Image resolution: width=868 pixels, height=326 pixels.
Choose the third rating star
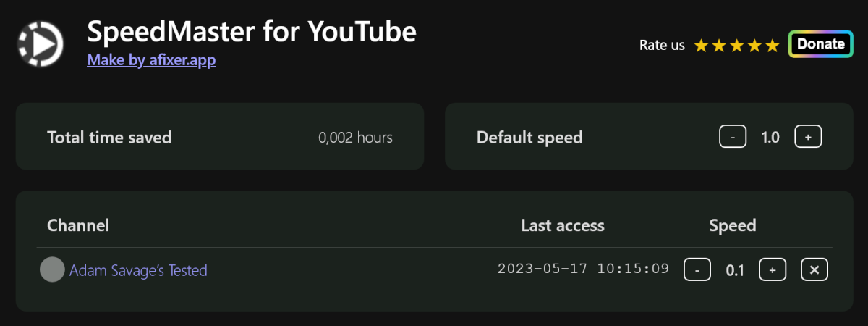click(x=737, y=46)
